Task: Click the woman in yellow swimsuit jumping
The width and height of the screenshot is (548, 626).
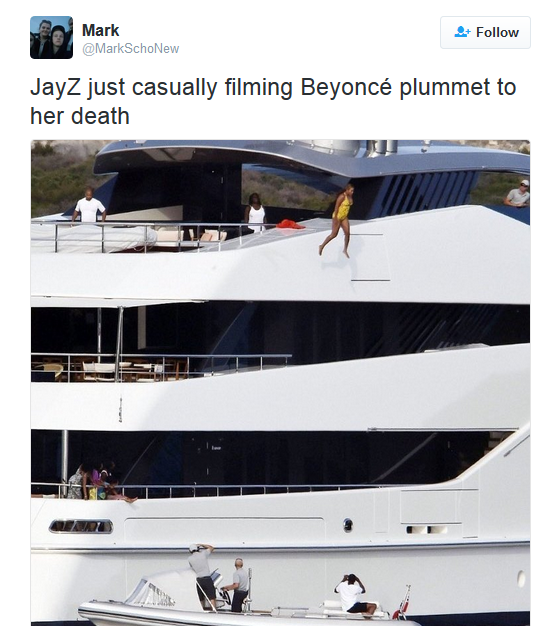Action: (x=338, y=220)
